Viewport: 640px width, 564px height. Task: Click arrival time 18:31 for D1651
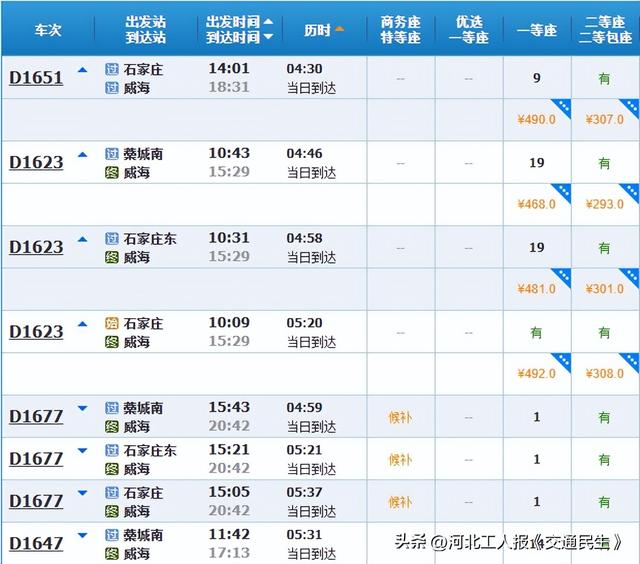point(229,87)
